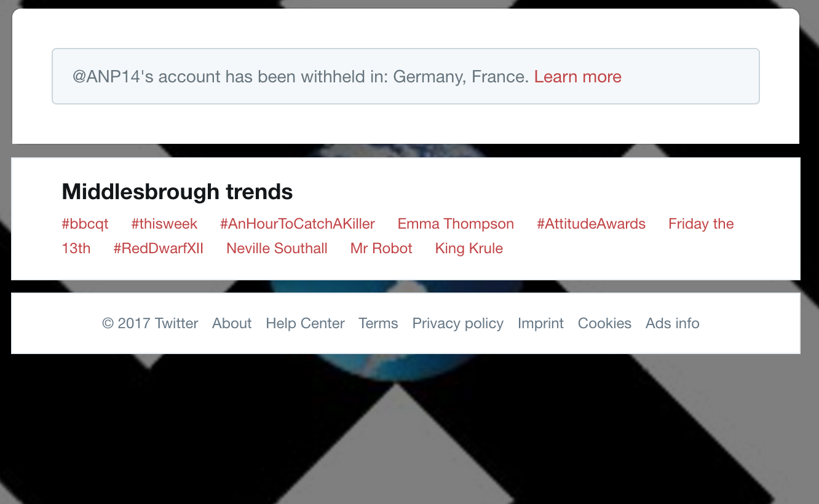Select the #RedDwarfXII trend
This screenshot has width=819, height=504.
click(158, 248)
